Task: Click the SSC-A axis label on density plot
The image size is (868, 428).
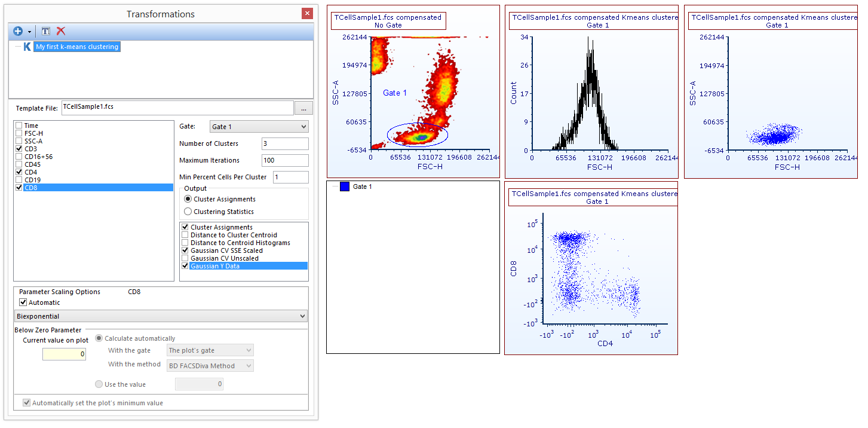Action: [x=335, y=93]
